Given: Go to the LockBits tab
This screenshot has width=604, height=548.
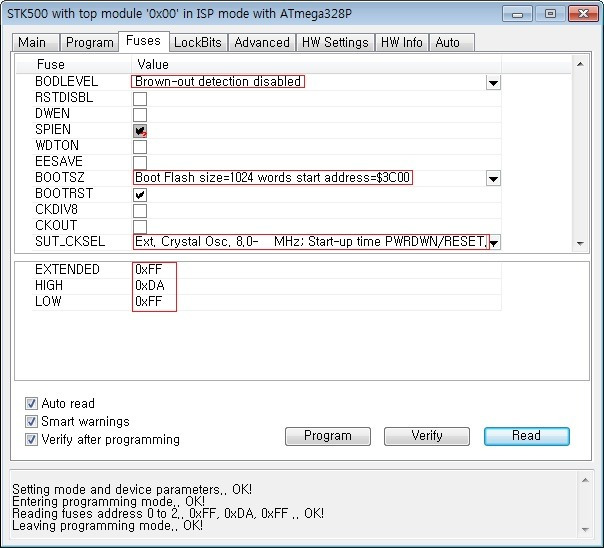Looking at the screenshot, I should pyautogui.click(x=198, y=42).
